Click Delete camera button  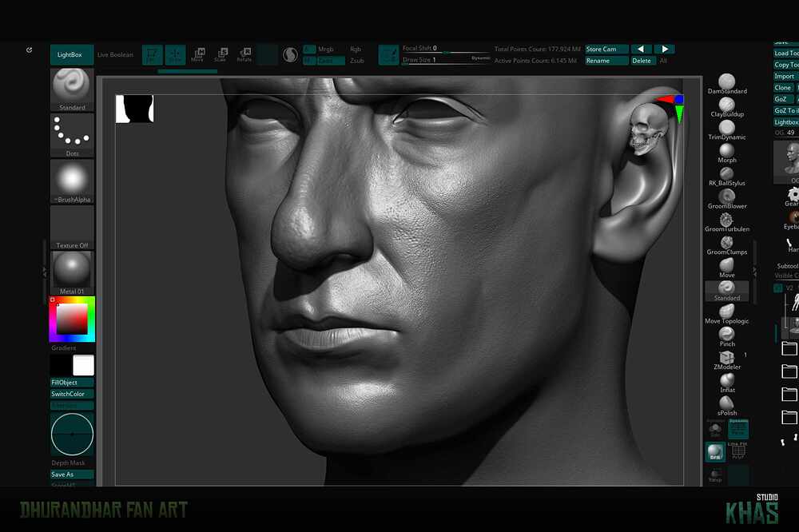pos(643,61)
